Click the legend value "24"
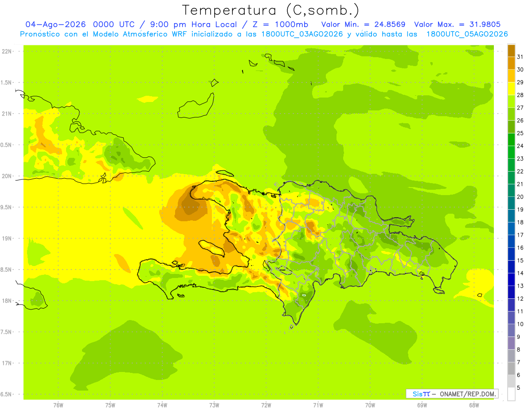 coord(520,145)
